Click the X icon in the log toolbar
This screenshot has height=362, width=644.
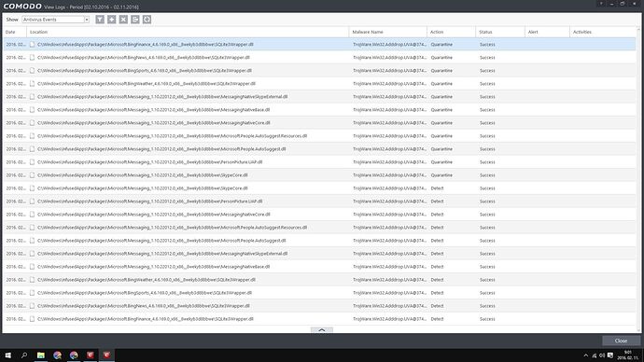click(123, 20)
